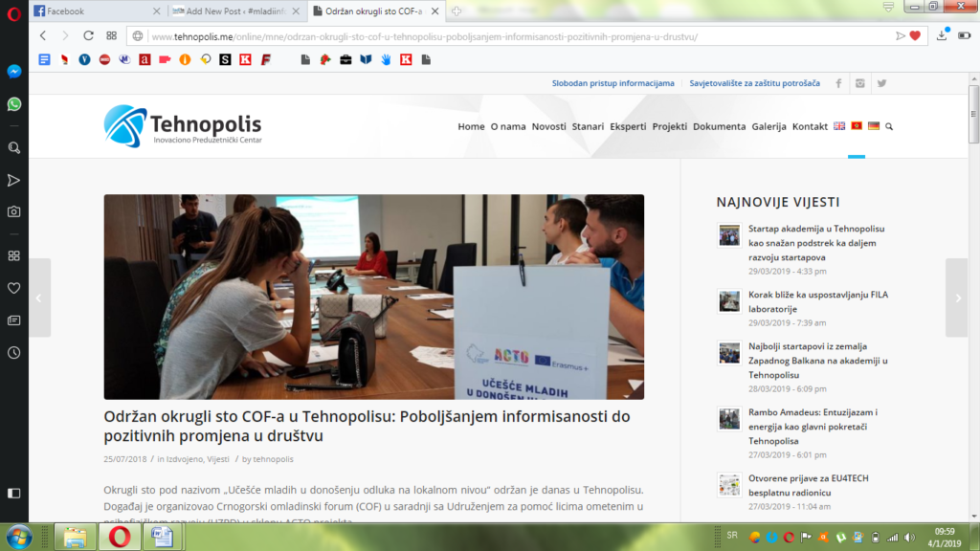Image resolution: width=980 pixels, height=551 pixels.
Task: Open Savjetovalište za zaštitu potrošača link
Action: point(754,83)
